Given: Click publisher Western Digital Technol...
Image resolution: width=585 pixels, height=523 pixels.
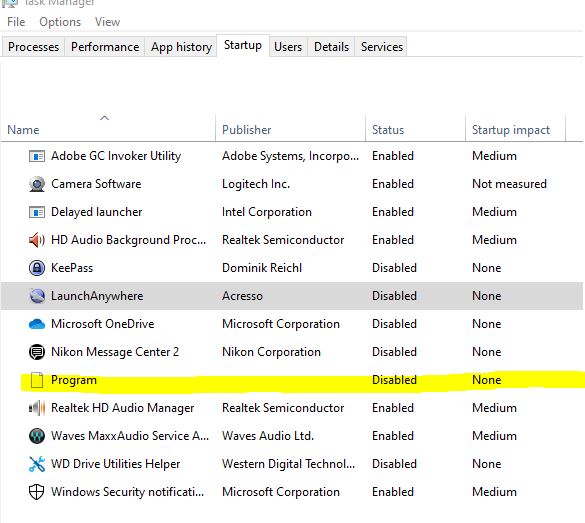Looking at the screenshot, I should [288, 464].
